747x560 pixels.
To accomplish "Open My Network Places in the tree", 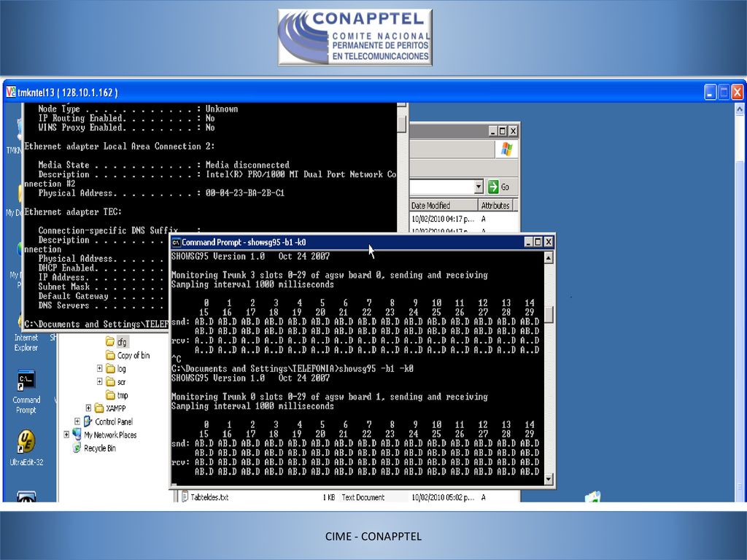I will pyautogui.click(x=104, y=435).
